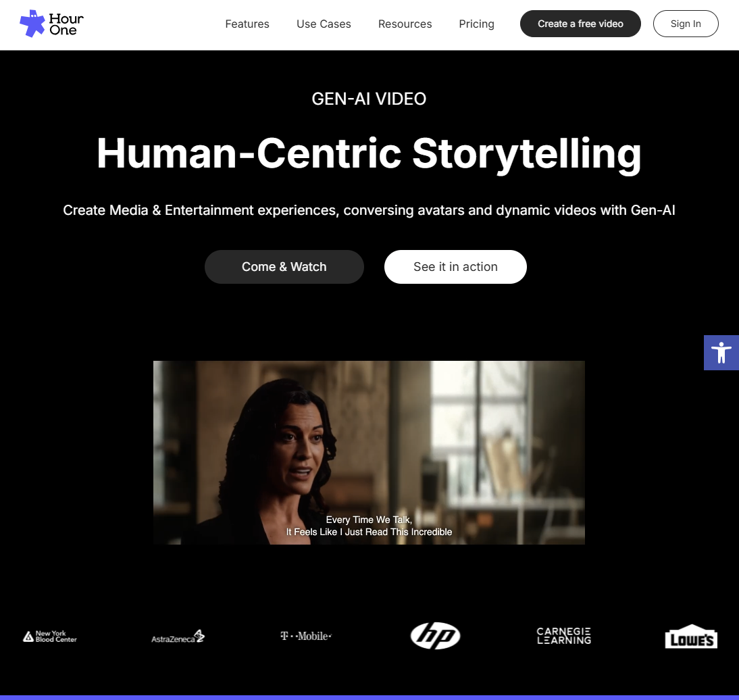This screenshot has height=700, width=739.
Task: Click the Hour One logo
Action: click(x=51, y=24)
